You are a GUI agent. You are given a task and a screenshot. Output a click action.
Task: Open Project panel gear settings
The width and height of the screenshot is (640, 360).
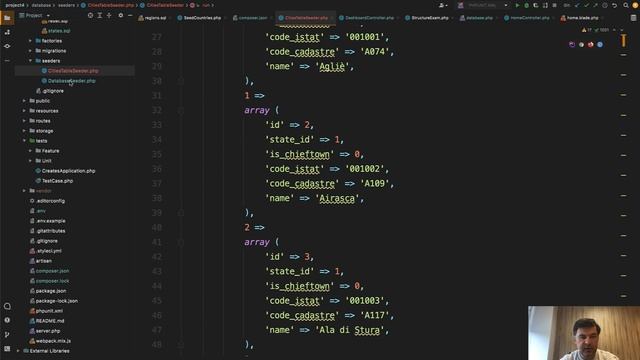(x=120, y=15)
